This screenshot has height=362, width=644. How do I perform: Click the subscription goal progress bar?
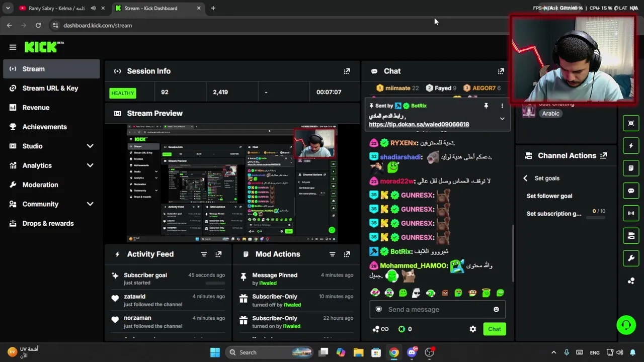[x=597, y=217]
